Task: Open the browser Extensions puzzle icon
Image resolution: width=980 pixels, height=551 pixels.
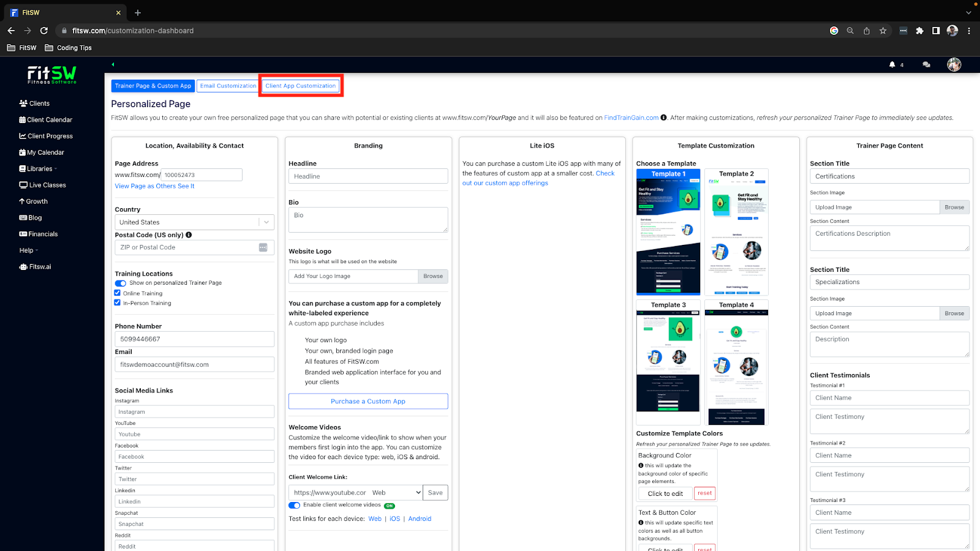Action: pos(919,31)
